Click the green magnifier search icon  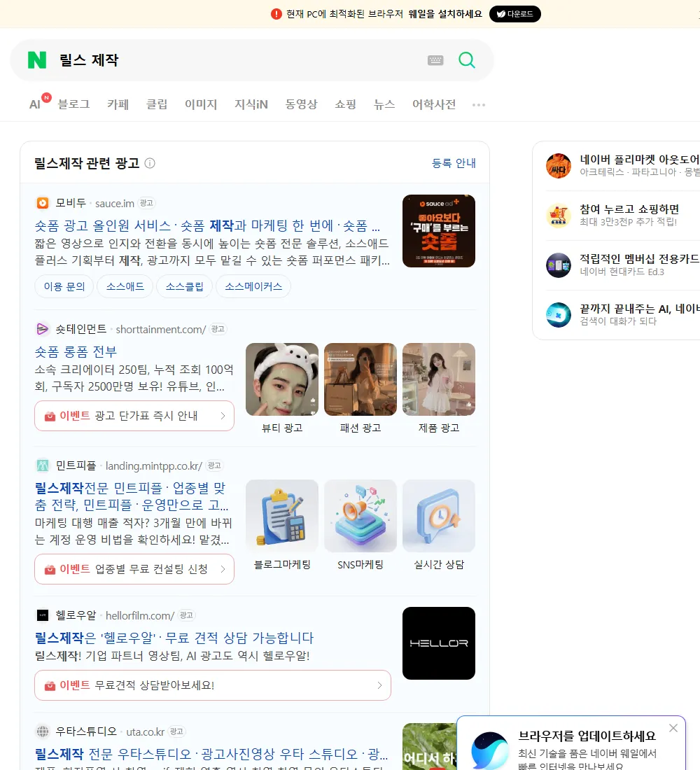467,60
